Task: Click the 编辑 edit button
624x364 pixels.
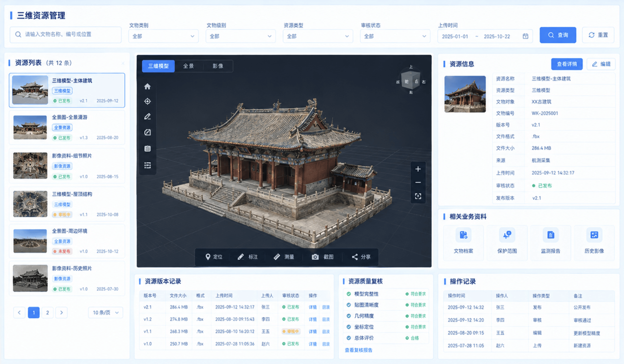Action: 601,64
